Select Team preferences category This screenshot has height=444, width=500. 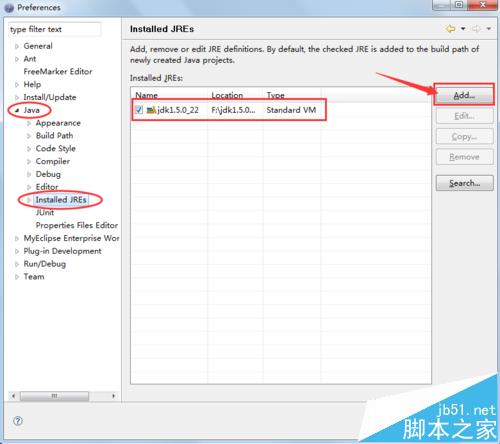click(34, 277)
